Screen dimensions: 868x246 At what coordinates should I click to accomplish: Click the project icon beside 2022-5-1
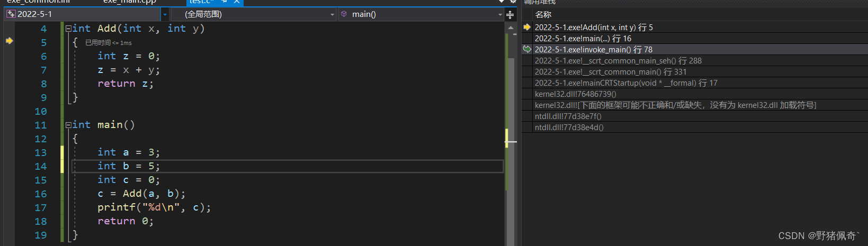[x=11, y=14]
